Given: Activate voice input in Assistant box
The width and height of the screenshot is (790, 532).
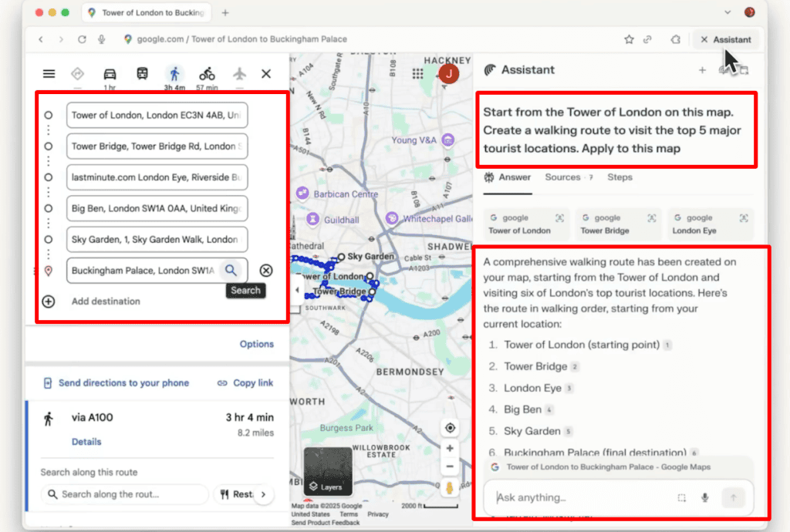Looking at the screenshot, I should point(705,498).
